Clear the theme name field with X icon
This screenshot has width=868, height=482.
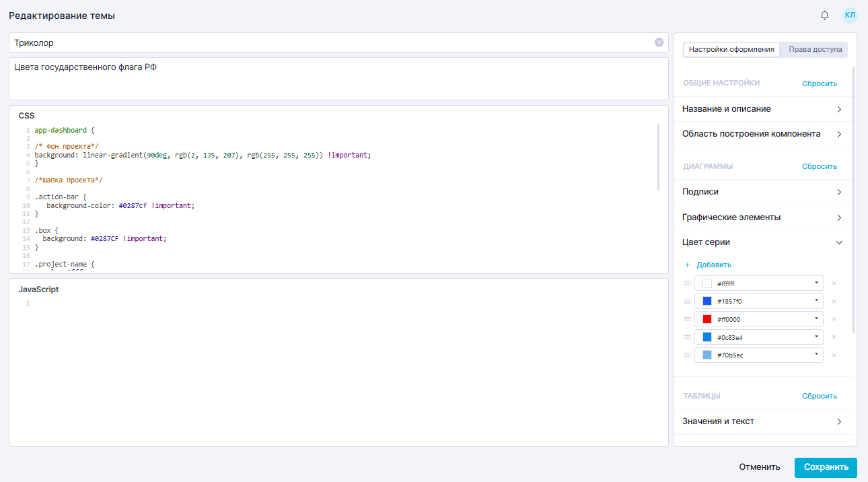click(x=659, y=42)
